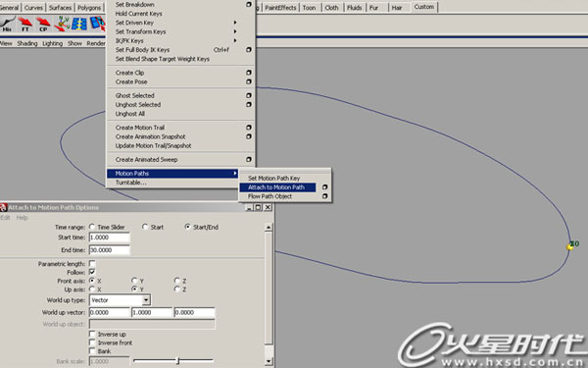This screenshot has width=588, height=368.
Task: Open viewport Shading menu
Action: [27, 43]
